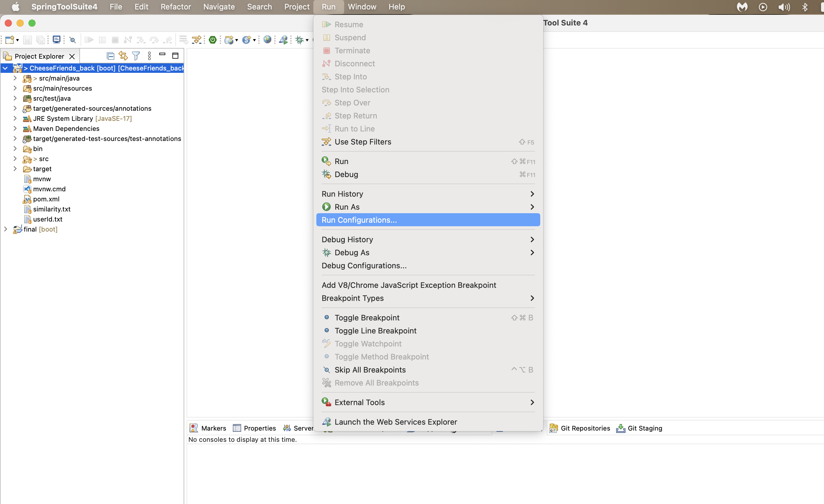Open the Navigate menu in menu bar
Screen dimensions: 824x504
pos(219,7)
